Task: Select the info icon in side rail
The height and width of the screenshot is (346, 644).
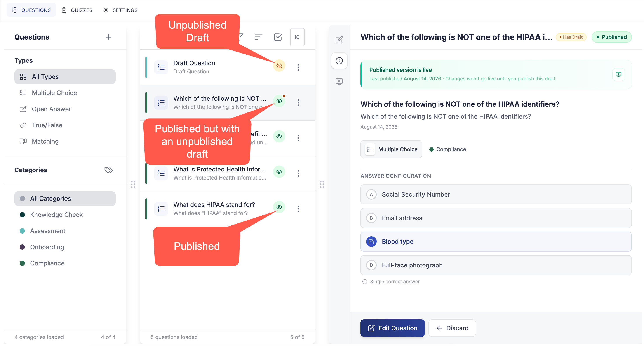Action: click(339, 61)
